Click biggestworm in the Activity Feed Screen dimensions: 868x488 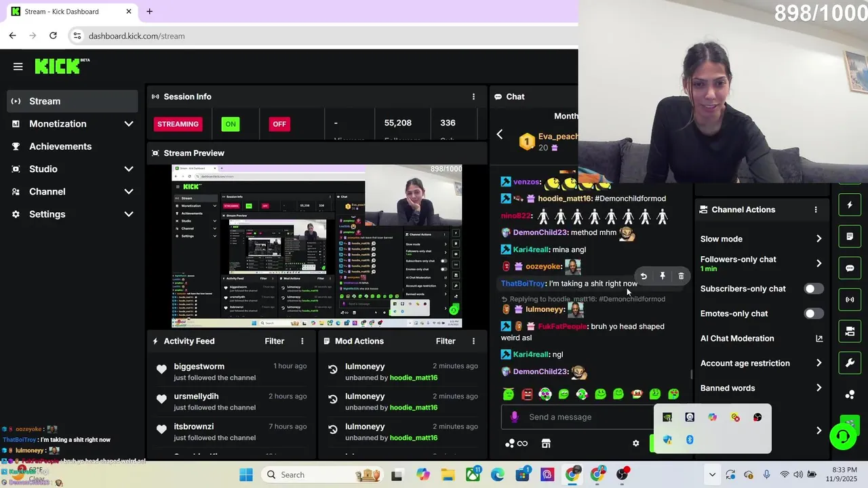coord(199,367)
